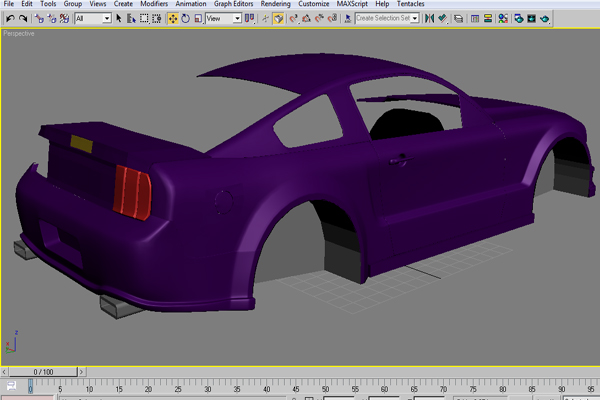Open Mini Curve Editor icon beside timeline
This screenshot has width=600, height=400.
click(x=11, y=385)
